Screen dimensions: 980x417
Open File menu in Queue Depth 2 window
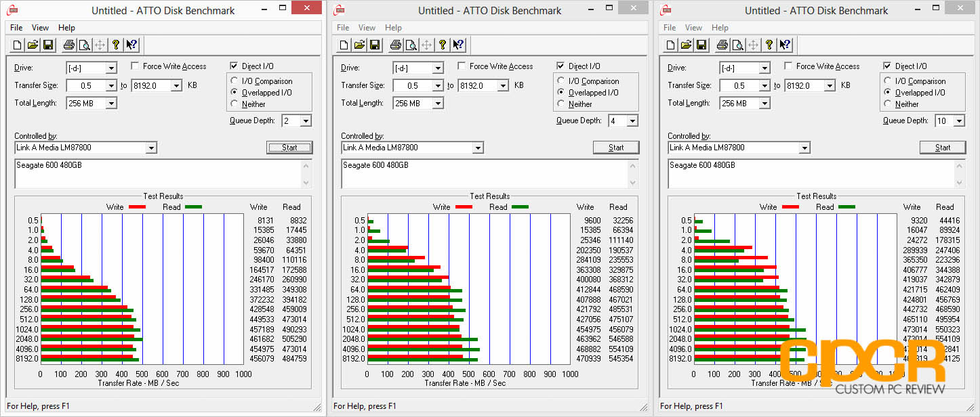(16, 28)
